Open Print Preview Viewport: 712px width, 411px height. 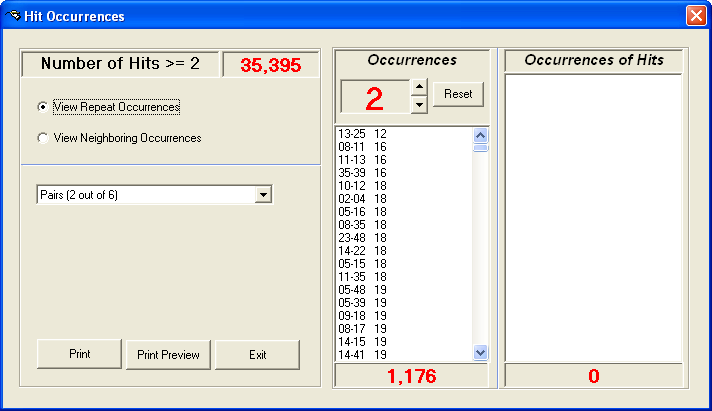[x=168, y=354]
